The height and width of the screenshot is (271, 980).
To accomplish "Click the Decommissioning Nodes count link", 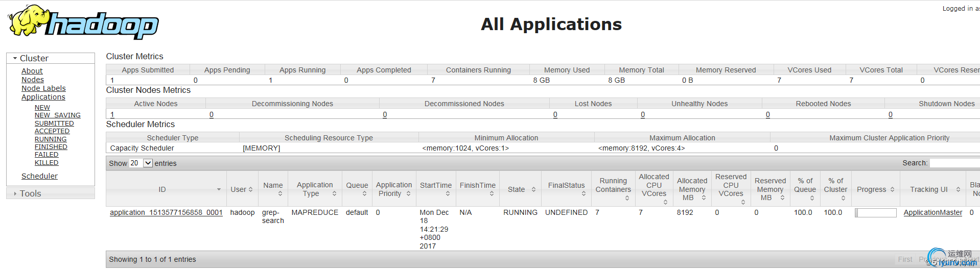I will point(212,114).
